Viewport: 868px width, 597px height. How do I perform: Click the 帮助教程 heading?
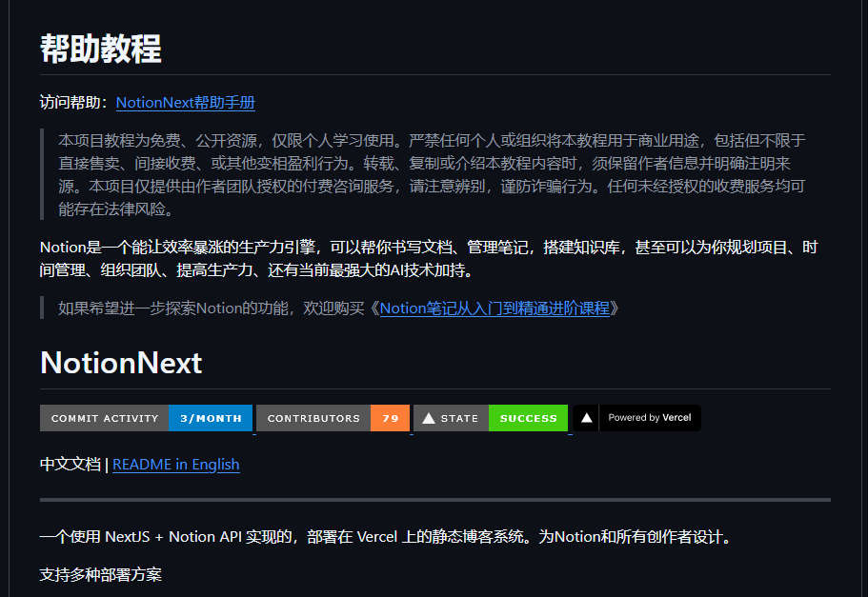(x=101, y=49)
